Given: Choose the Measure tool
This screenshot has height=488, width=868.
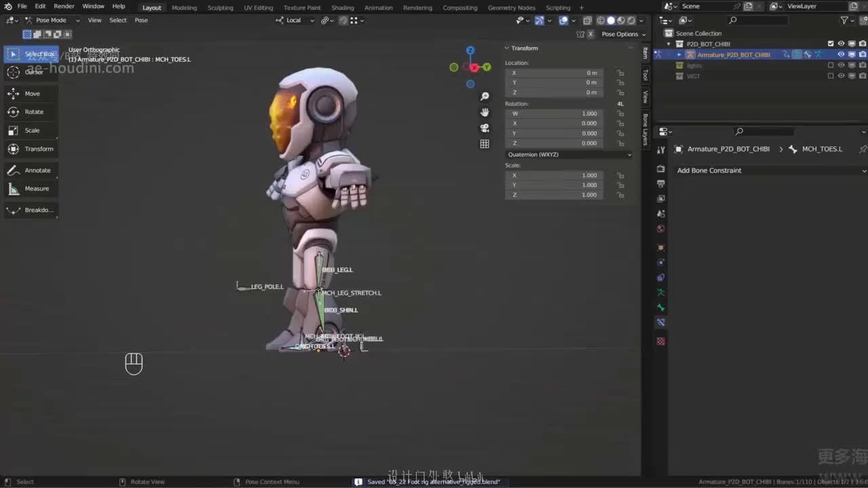Looking at the screenshot, I should (31, 188).
